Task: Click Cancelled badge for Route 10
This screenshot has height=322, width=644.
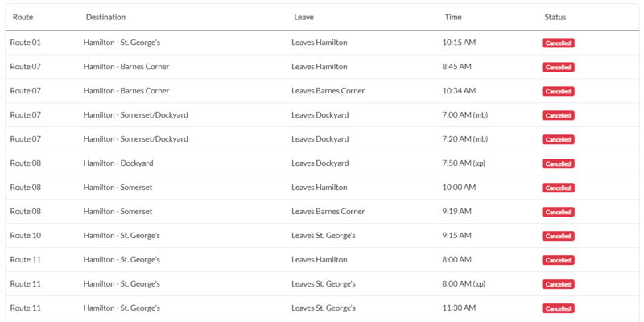Action: 558,236
